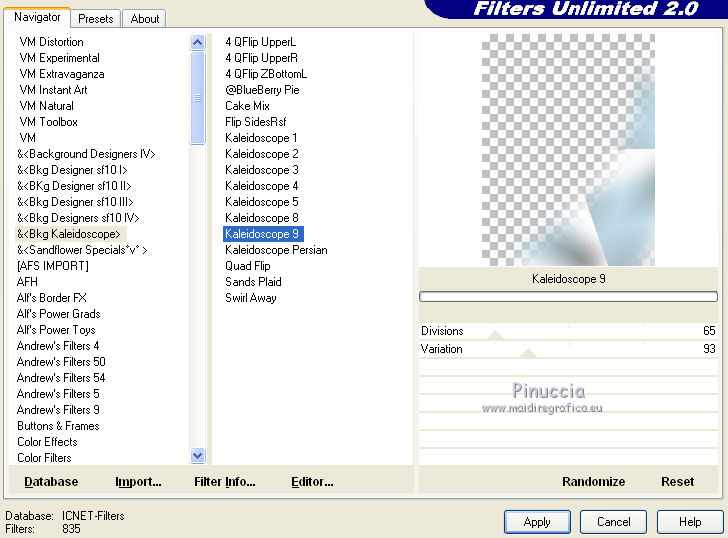Select &<Bkg Designers sf10 IV> category
728x538 pixels.
click(x=78, y=218)
